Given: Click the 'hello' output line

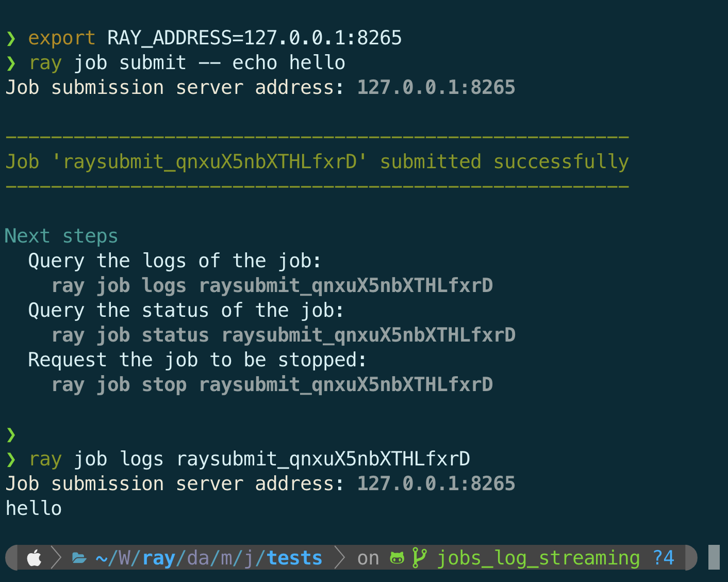Looking at the screenshot, I should (x=34, y=508).
